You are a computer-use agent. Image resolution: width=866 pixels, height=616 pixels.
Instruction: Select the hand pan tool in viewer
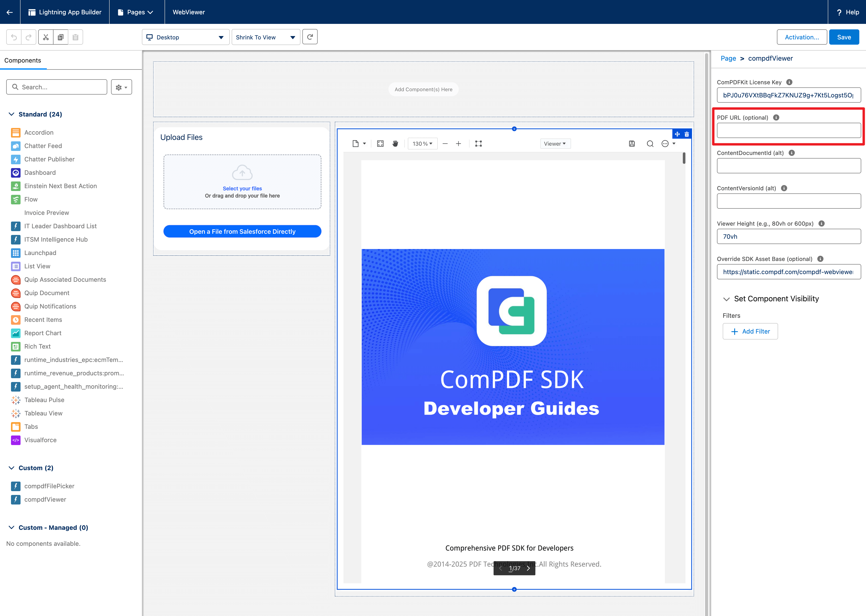point(395,143)
